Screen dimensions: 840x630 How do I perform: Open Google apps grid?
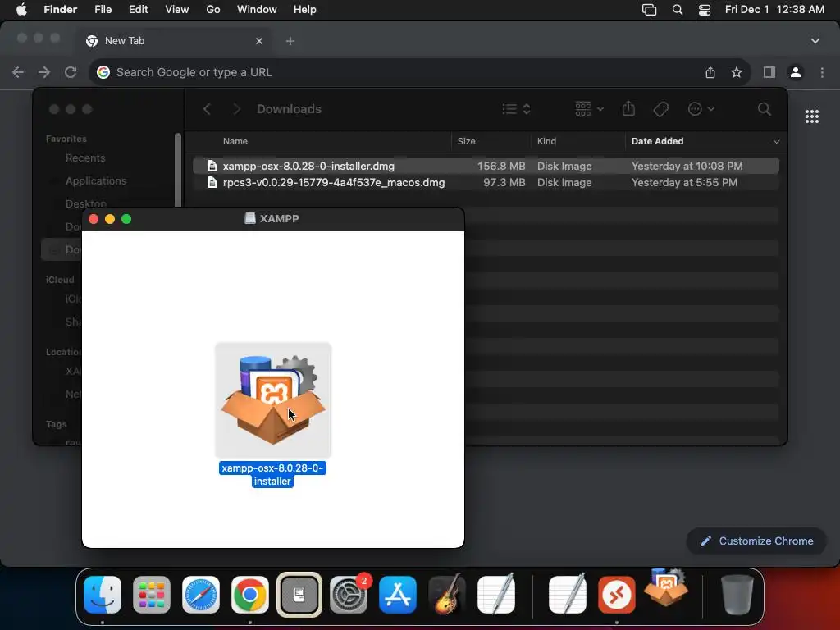point(812,116)
